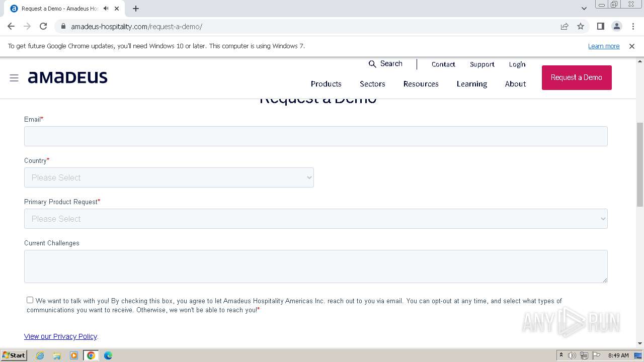Viewport: 644px width, 362px height.
Task: Open the Chrome profile icon
Action: pyautogui.click(x=617, y=26)
